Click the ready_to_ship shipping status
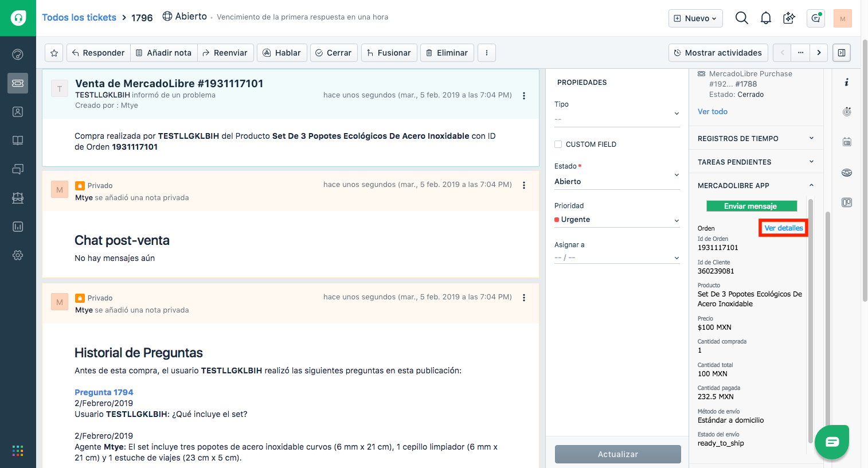The height and width of the screenshot is (468, 868). (x=721, y=443)
